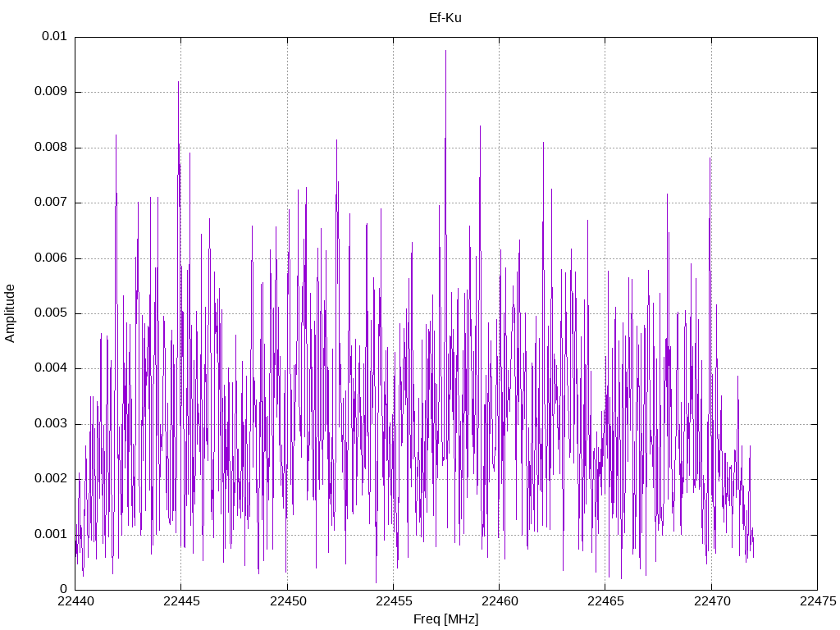The image size is (840, 630).
Task: Click the peak tip near 22470 MHz
Action: tap(710, 158)
